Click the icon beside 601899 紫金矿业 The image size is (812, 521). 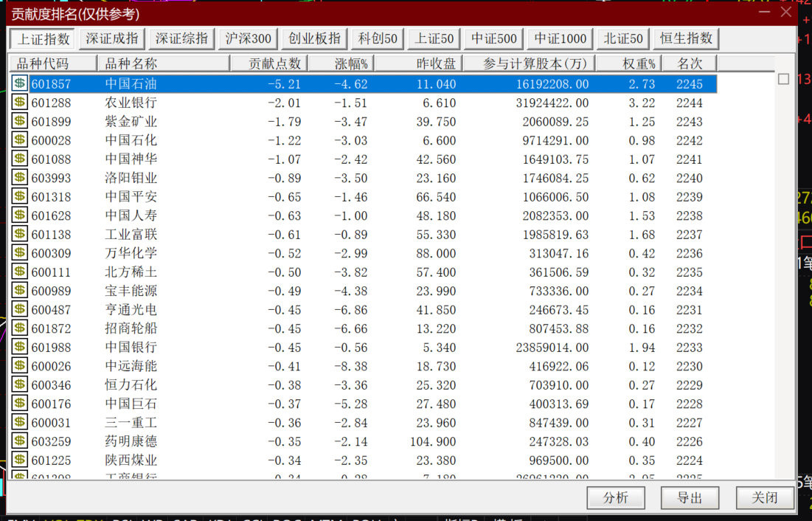[20, 121]
